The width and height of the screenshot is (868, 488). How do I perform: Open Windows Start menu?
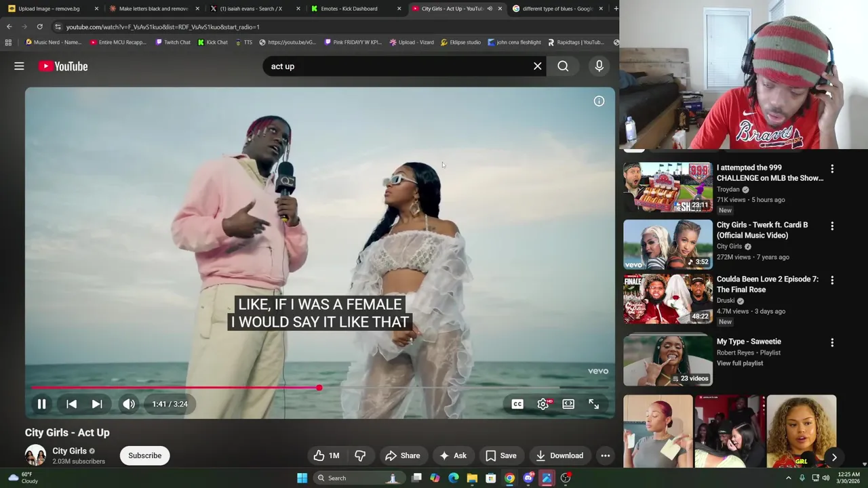302,478
